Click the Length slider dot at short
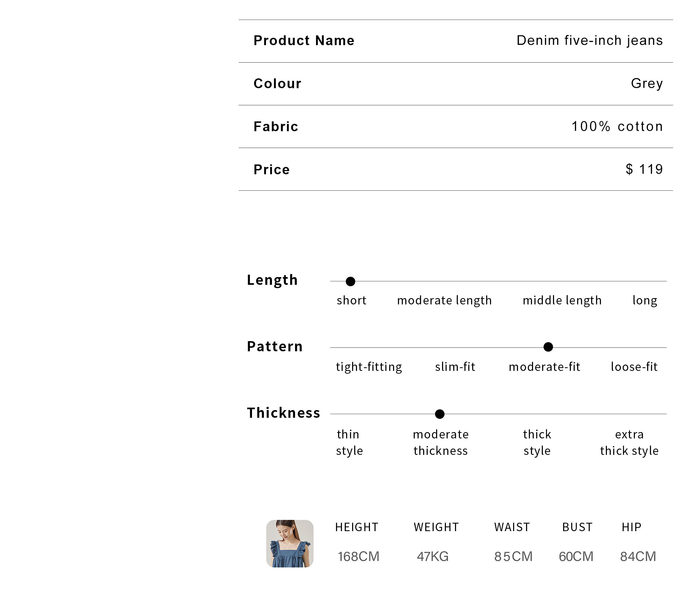 [350, 281]
